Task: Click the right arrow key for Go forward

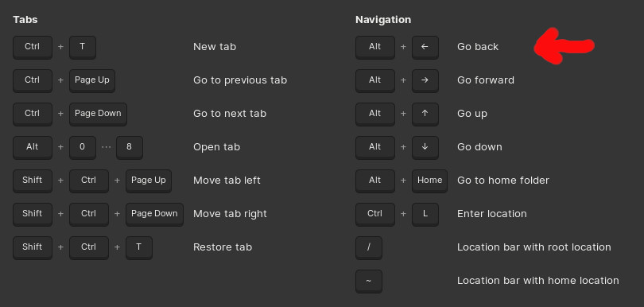Action: click(425, 80)
